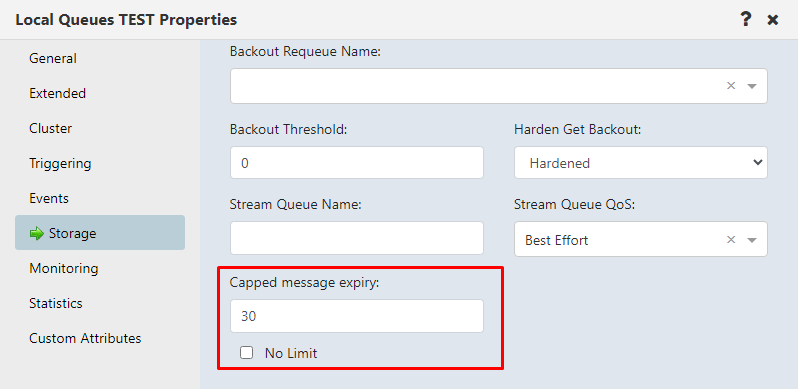
Task: Open the Statistics section
Action: [x=55, y=303]
